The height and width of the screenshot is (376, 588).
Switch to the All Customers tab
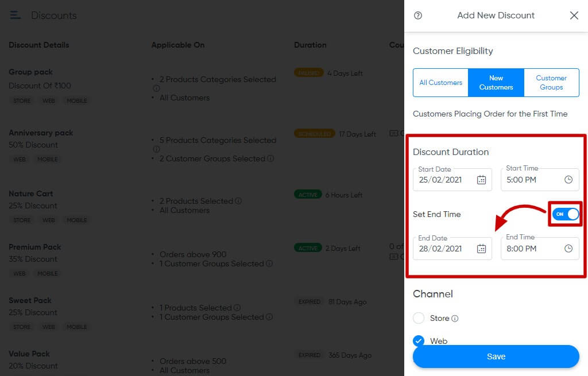[440, 83]
